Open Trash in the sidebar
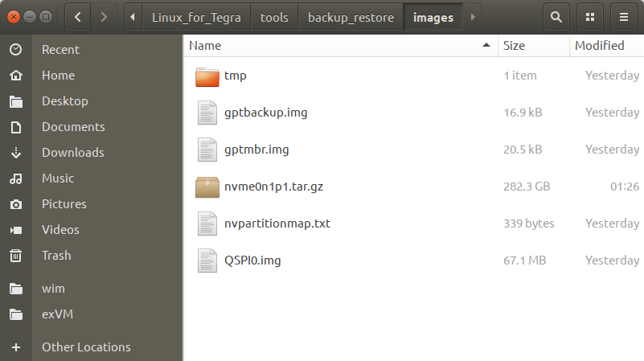 [56, 256]
